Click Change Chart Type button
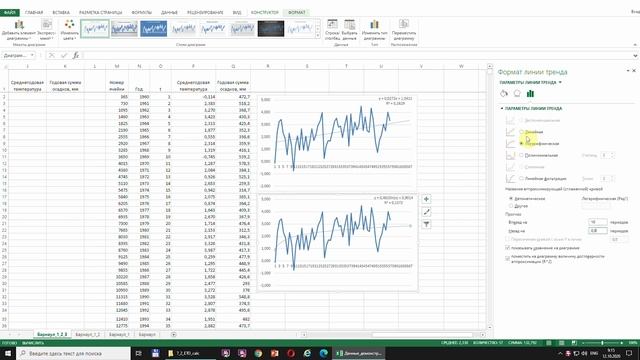Screen dimensions: 640x360 pos(374,30)
